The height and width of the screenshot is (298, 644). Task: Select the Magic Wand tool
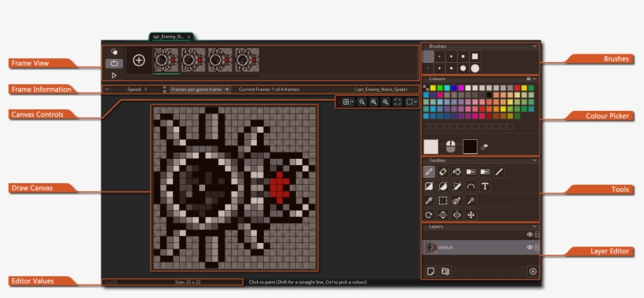point(470,201)
